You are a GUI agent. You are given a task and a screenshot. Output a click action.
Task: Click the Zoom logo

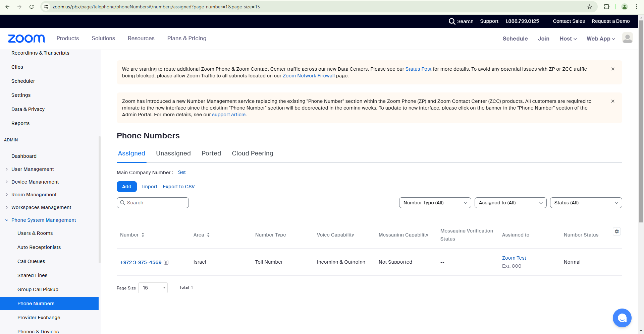click(26, 39)
